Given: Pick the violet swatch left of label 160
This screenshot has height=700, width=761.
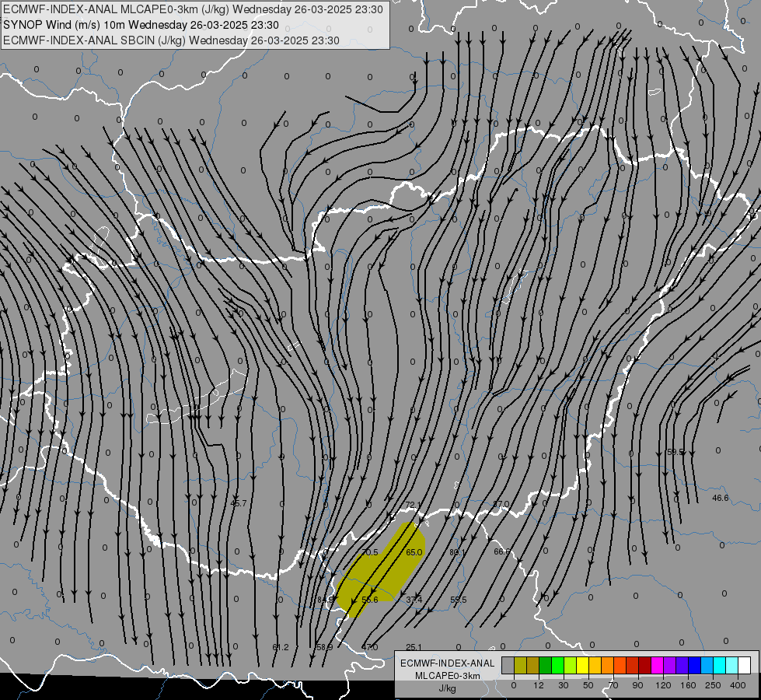Looking at the screenshot, I should 682,665.
